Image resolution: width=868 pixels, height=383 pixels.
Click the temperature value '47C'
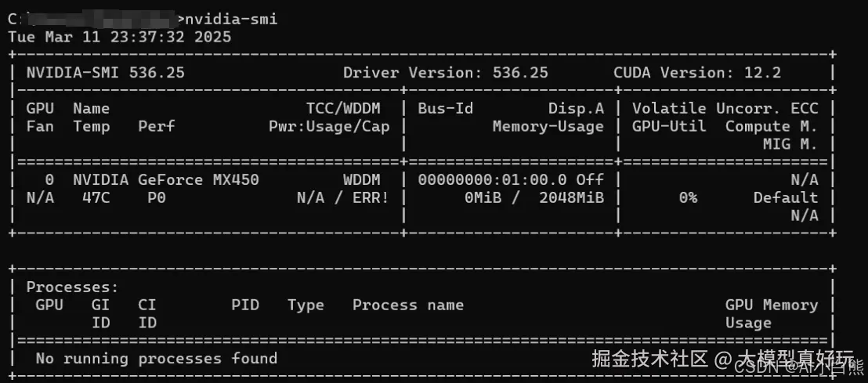(96, 197)
